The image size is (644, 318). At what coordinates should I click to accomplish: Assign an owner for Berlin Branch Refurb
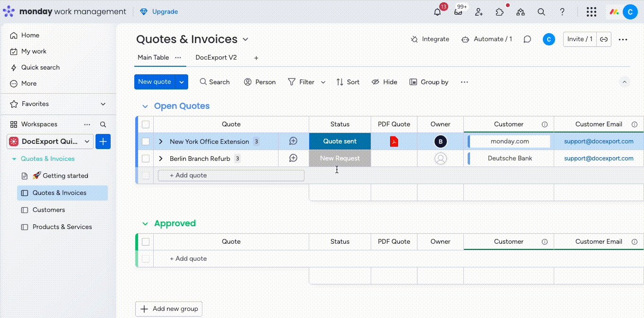pyautogui.click(x=441, y=159)
